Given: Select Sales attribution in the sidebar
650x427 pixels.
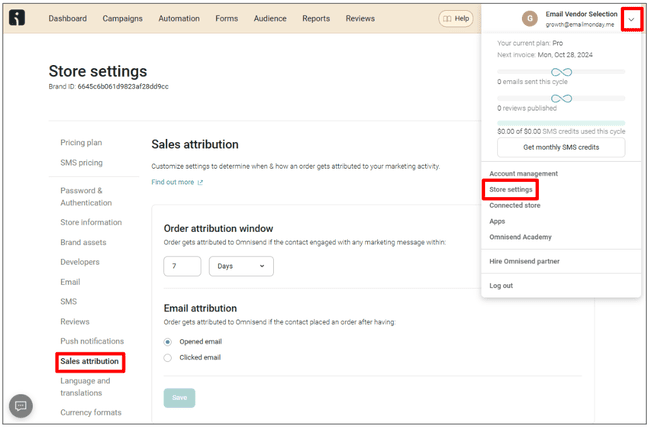Looking at the screenshot, I should pyautogui.click(x=90, y=361).
